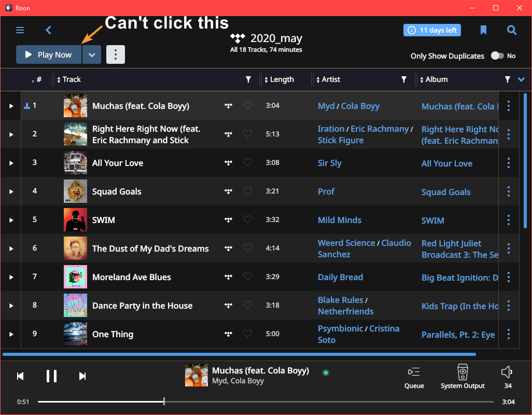Sort by the Album column header
532x415 pixels.
click(434, 79)
